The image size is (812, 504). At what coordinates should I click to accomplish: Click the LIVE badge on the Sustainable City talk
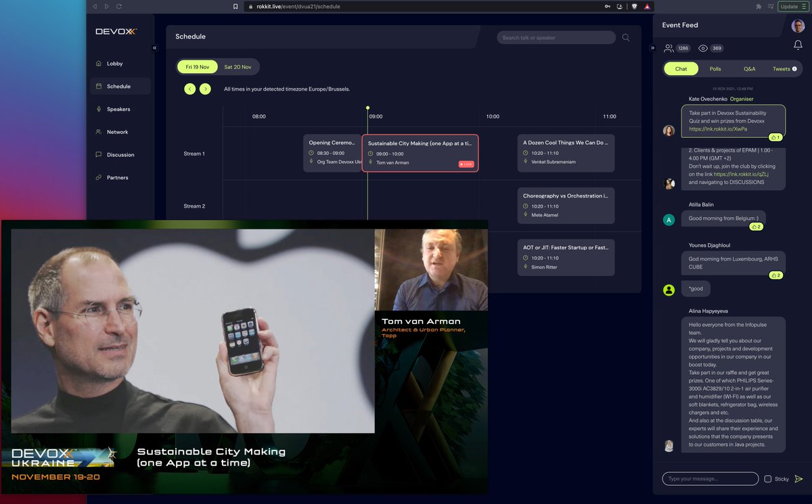(x=466, y=164)
